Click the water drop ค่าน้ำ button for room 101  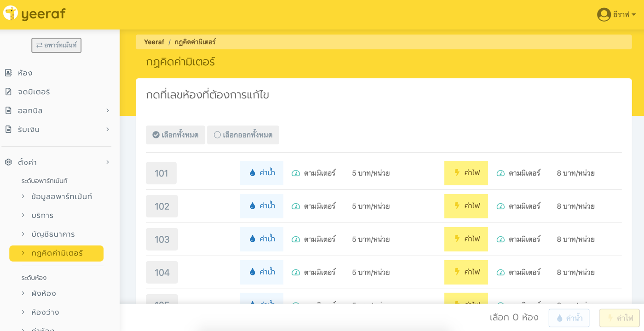[261, 173]
